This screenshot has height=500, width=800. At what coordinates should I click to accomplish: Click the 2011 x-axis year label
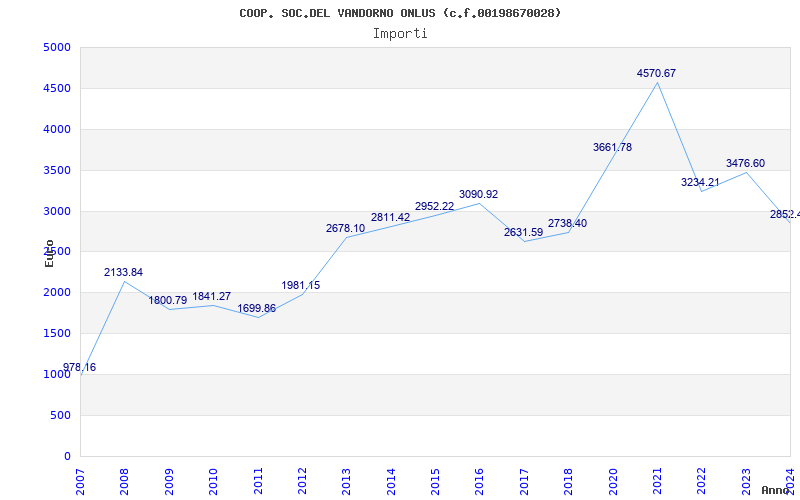tap(258, 481)
